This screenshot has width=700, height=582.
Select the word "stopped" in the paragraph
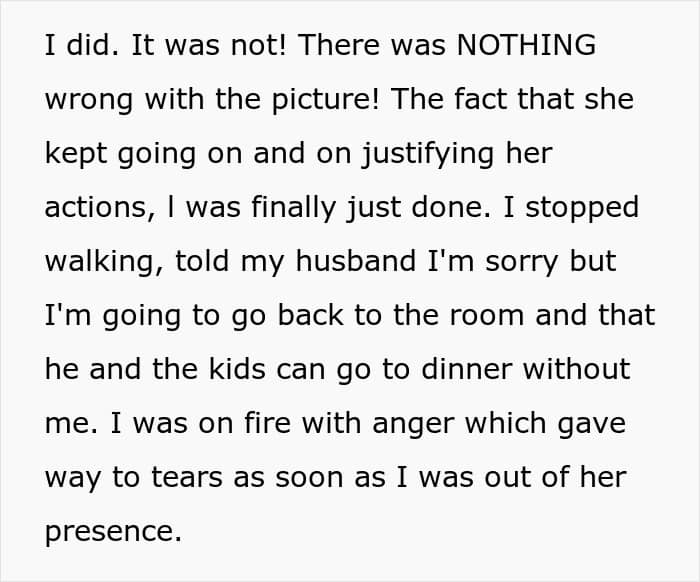click(x=582, y=210)
